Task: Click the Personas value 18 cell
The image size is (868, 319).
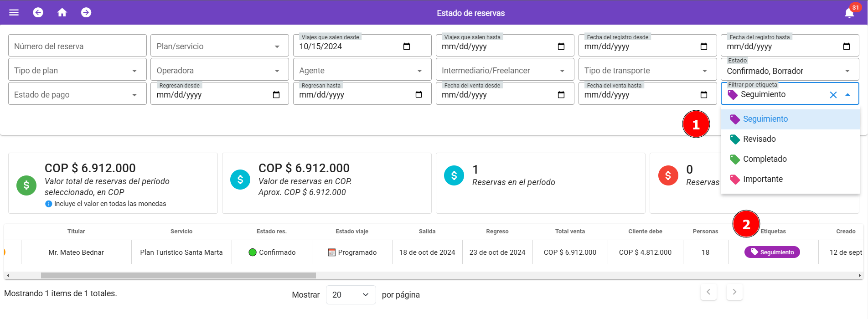Action: (705, 252)
